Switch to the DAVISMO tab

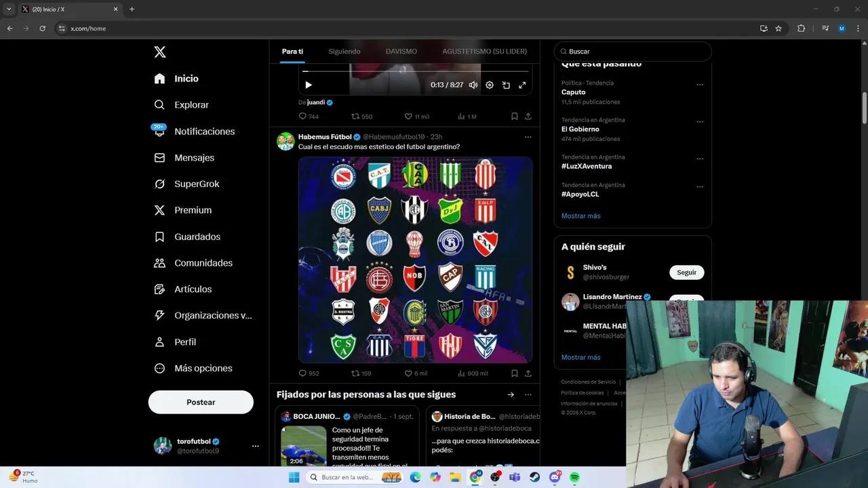tap(401, 52)
